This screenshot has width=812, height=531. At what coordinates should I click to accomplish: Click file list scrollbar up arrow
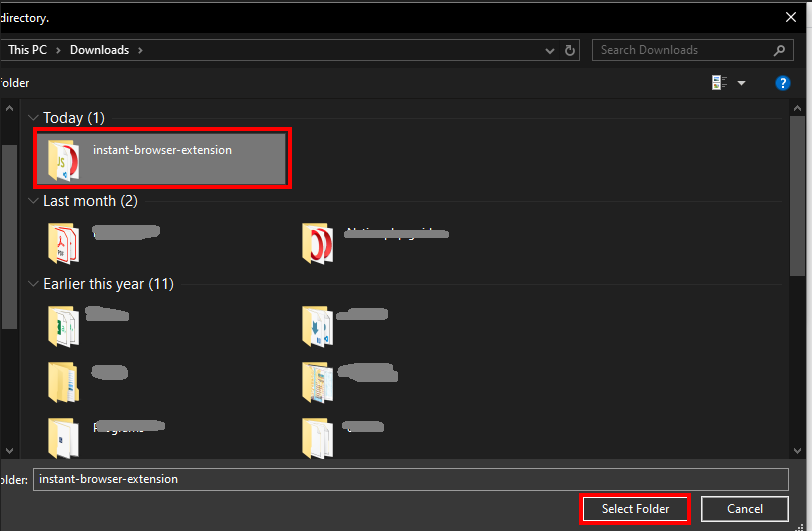(798, 108)
